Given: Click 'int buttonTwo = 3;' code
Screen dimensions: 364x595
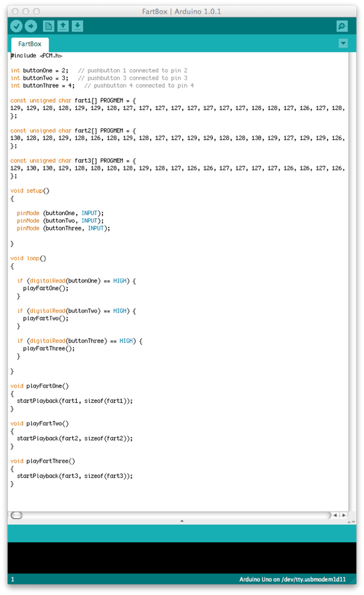Looking at the screenshot, I should tap(39, 78).
